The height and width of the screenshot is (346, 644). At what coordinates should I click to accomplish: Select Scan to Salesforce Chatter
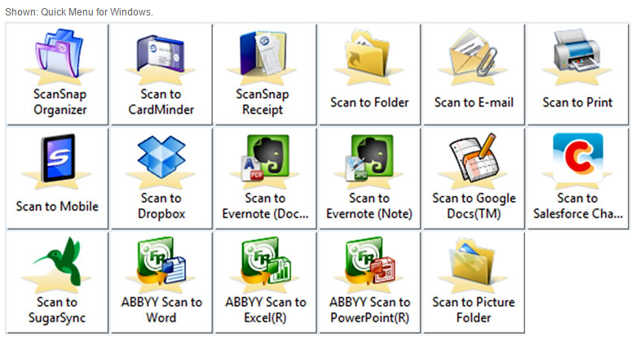click(577, 177)
